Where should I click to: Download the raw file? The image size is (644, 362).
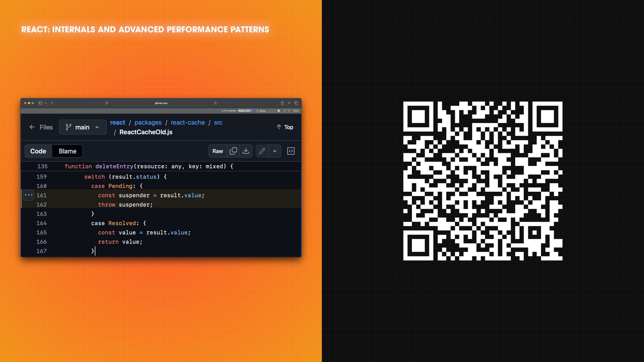coord(246,151)
